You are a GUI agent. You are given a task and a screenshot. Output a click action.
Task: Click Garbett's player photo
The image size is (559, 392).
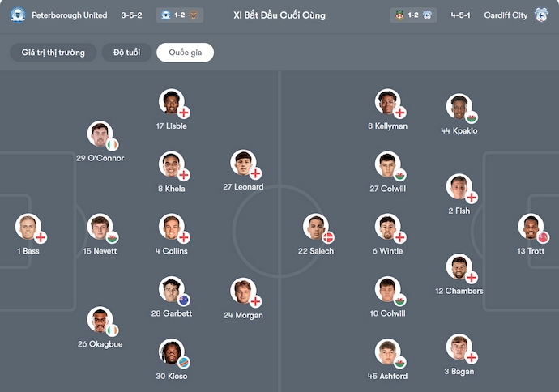(x=171, y=289)
